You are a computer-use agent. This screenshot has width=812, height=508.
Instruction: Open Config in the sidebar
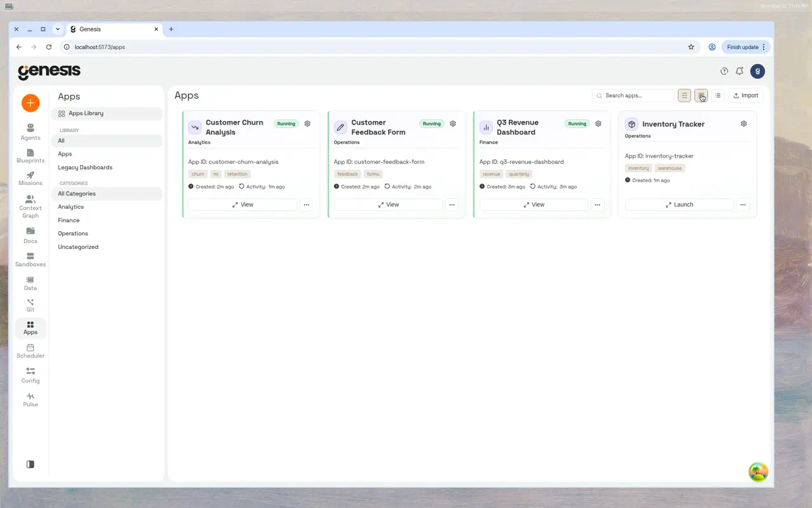coord(30,375)
